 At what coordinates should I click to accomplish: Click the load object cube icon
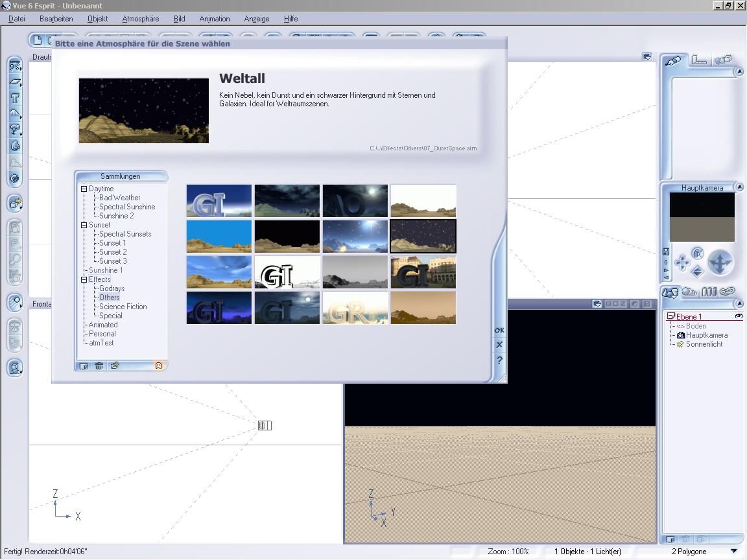pyautogui.click(x=16, y=204)
